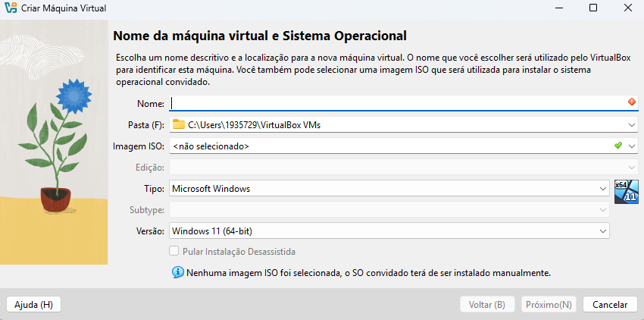Click the disabled Edição dropdown
This screenshot has height=320, width=644.
pyautogui.click(x=404, y=168)
